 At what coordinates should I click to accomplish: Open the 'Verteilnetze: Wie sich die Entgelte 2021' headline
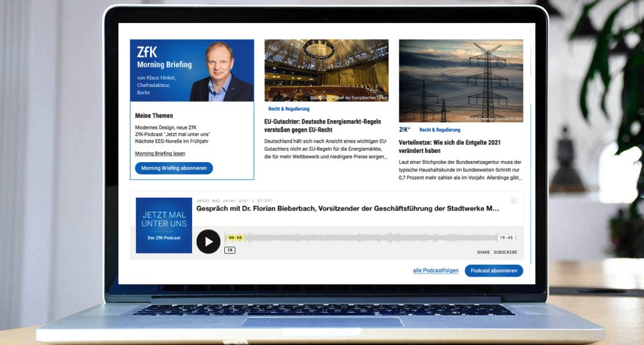pyautogui.click(x=449, y=147)
